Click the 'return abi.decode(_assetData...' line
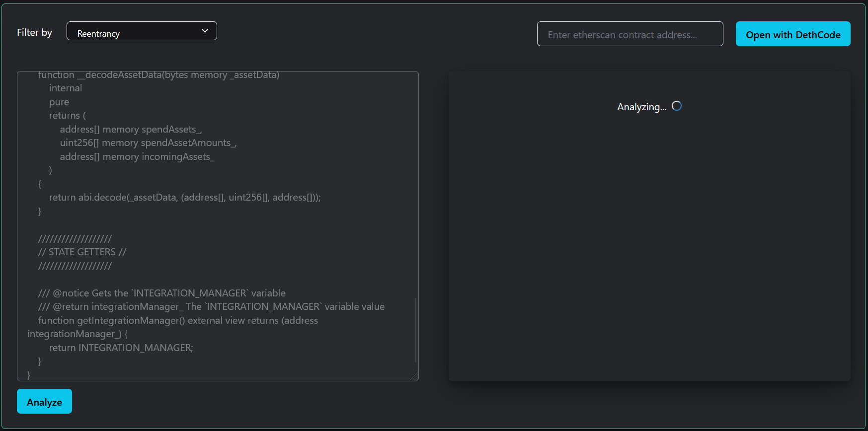The width and height of the screenshot is (868, 431). point(185,197)
